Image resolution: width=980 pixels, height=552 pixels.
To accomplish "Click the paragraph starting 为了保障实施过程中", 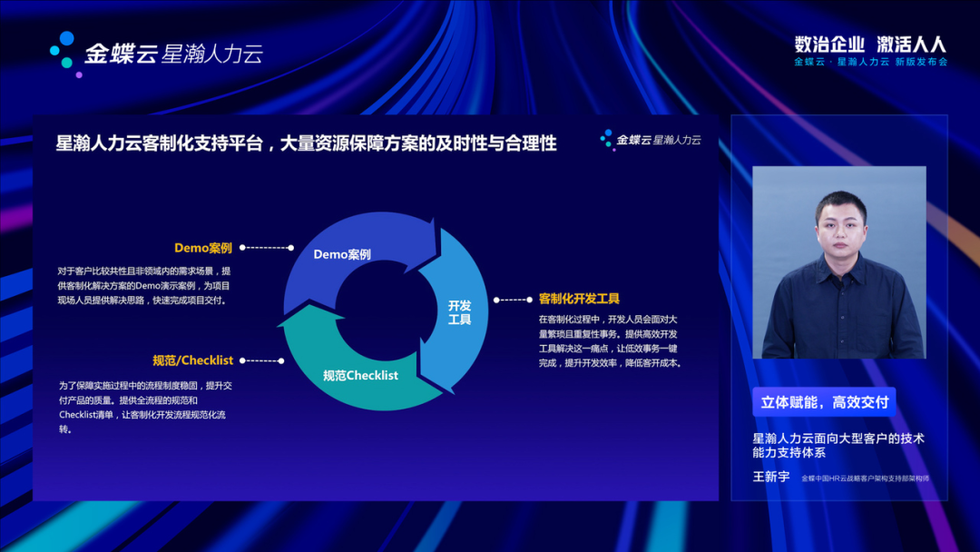I will (145, 407).
